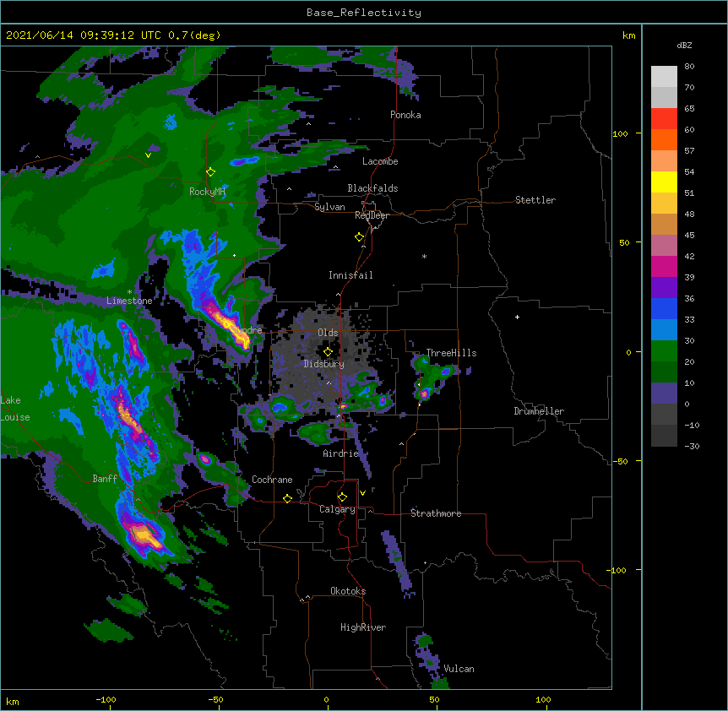
Task: Click the ThreeHills label
Action: (451, 353)
